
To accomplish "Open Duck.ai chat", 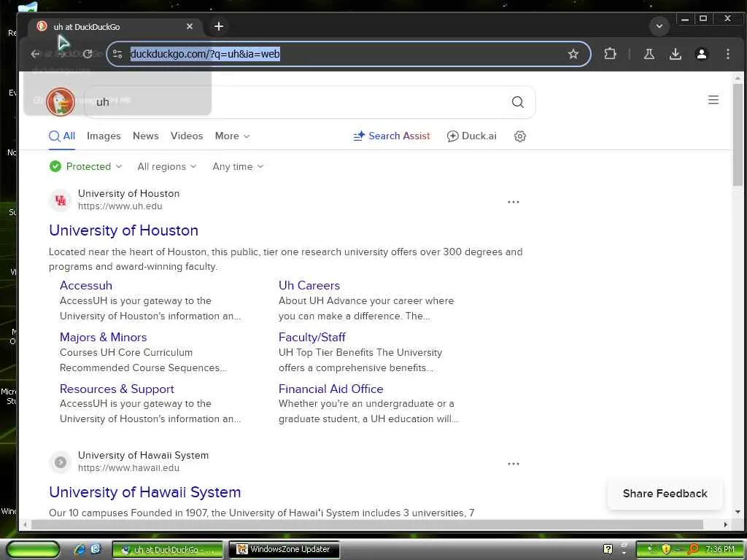I will (x=472, y=136).
